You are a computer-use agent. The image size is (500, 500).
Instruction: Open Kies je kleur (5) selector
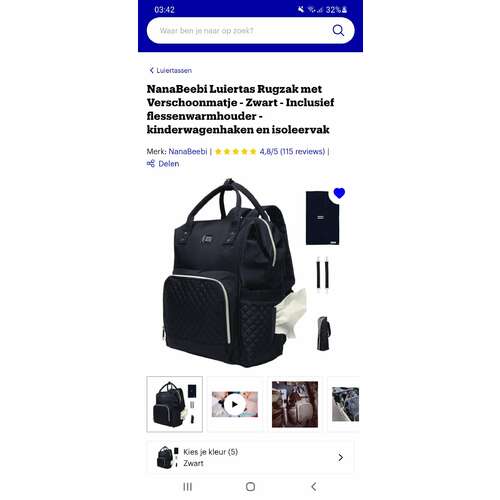point(250,457)
